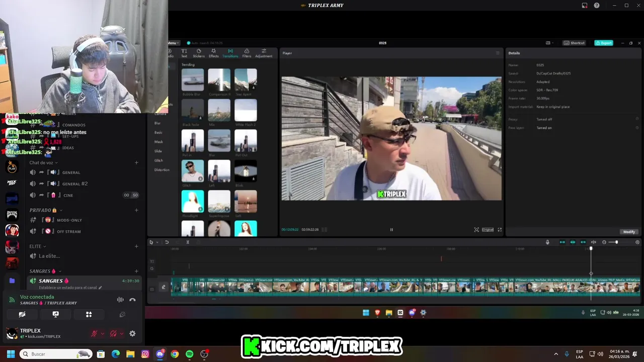Unmute the Discord microphone
Viewport: 644px width, 362px height.
coord(94,333)
